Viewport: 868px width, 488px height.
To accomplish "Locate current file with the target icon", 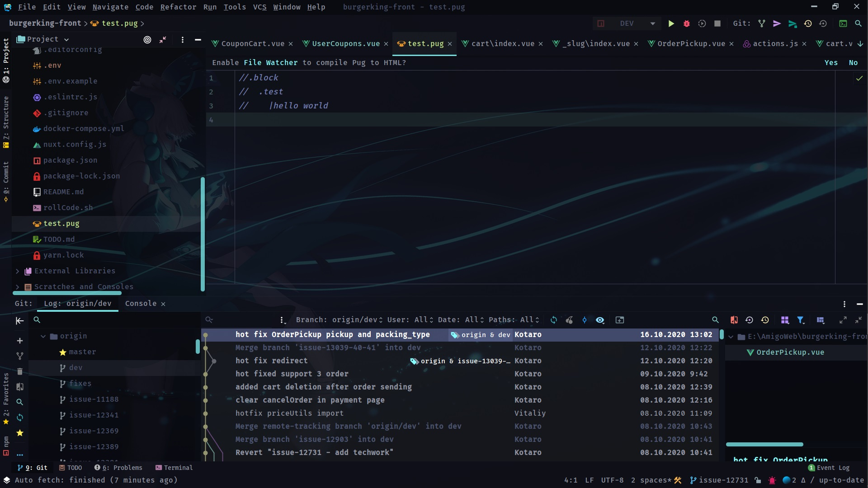I will click(147, 40).
